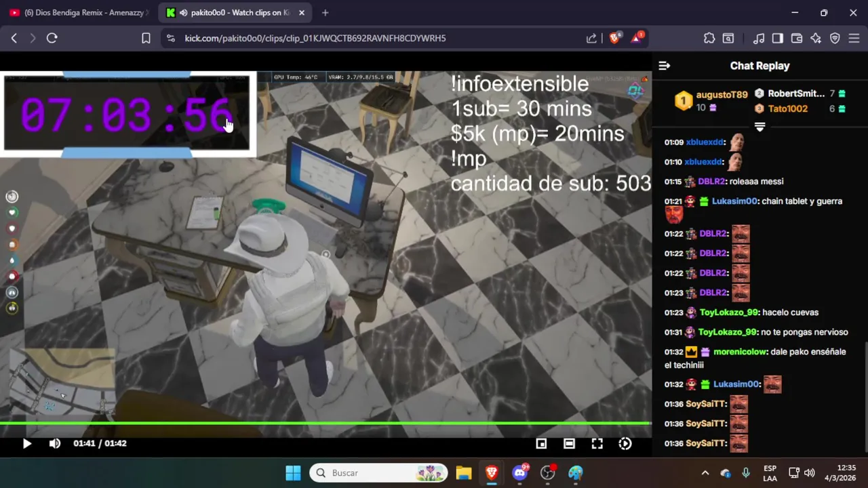This screenshot has width=868, height=488.
Task: Open Brave Shields lion icon
Action: [614, 38]
